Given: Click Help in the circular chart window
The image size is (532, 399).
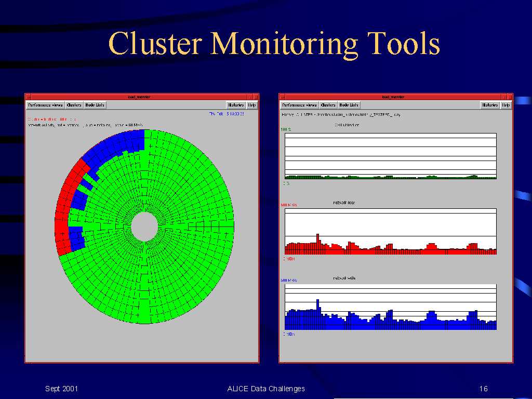Looking at the screenshot, I should [252, 105].
